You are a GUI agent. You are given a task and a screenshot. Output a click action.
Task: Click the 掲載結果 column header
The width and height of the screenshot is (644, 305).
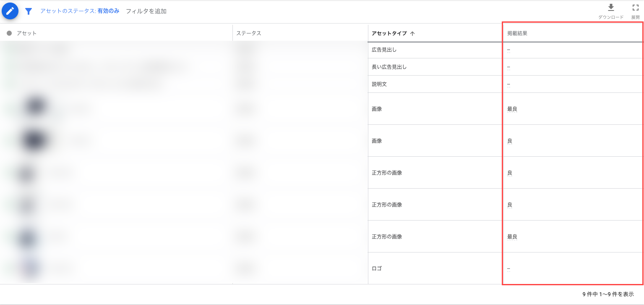[517, 33]
